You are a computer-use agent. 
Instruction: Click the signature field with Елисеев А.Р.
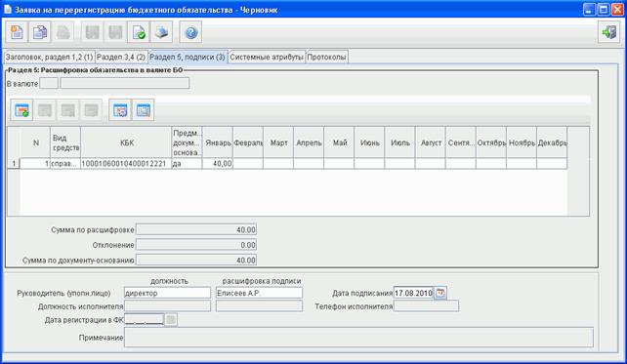coord(259,293)
